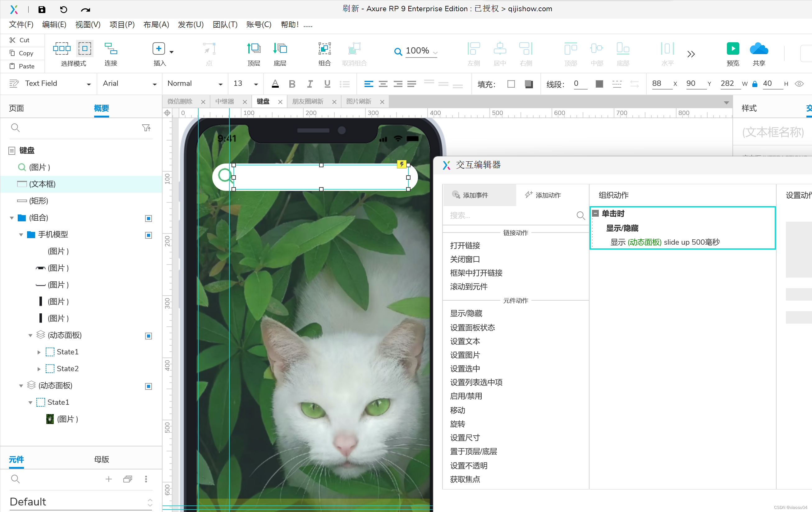Open the page tabs overflow dropdown
Image resolution: width=812 pixels, height=512 pixels.
(x=726, y=103)
